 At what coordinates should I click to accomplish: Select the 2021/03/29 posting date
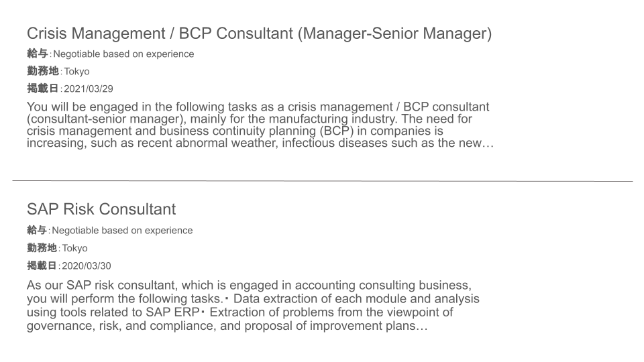pyautogui.click(x=89, y=89)
